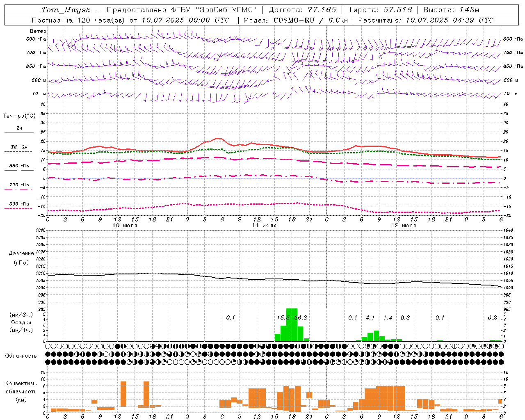Viewport: 525px width, 420px height.
Task: Click precipitation value 26.3
Action: 300,318
